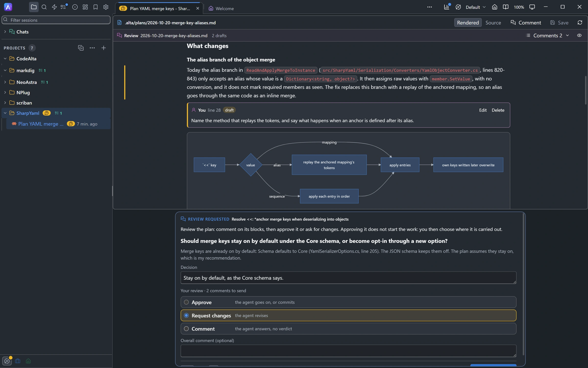
Task: Click the home icon in title bar
Action: click(x=494, y=7)
